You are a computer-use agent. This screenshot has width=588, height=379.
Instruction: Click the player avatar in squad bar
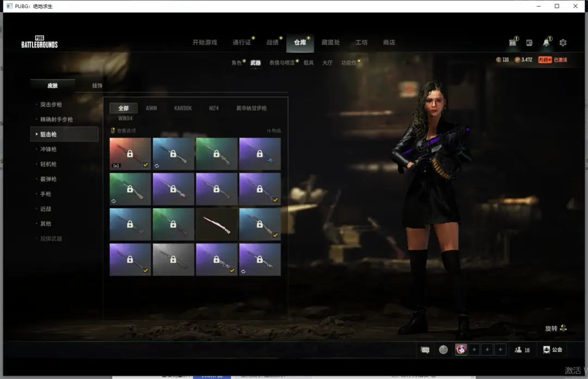coord(461,350)
